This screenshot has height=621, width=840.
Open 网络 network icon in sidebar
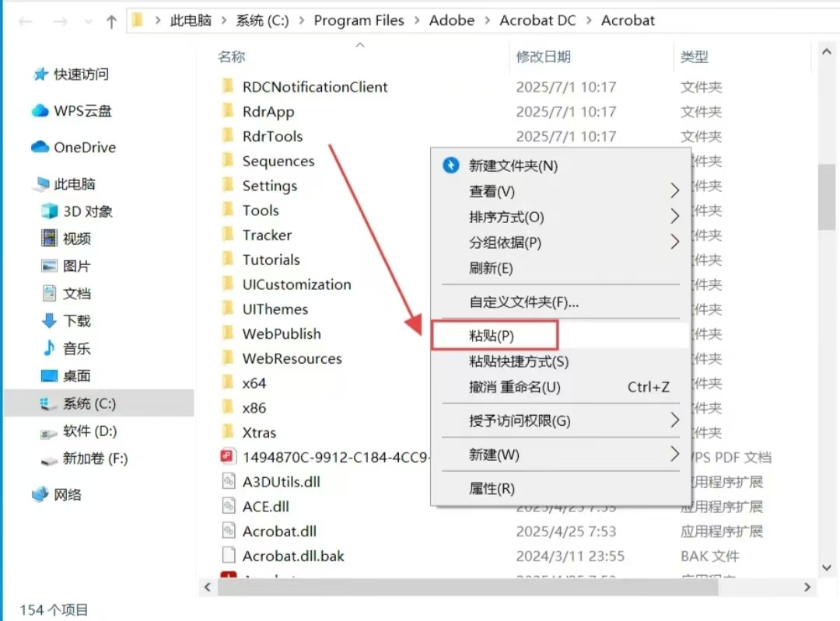(x=40, y=494)
